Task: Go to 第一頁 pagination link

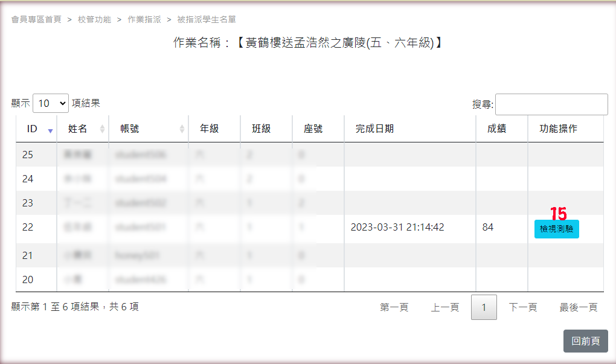Action: tap(394, 307)
